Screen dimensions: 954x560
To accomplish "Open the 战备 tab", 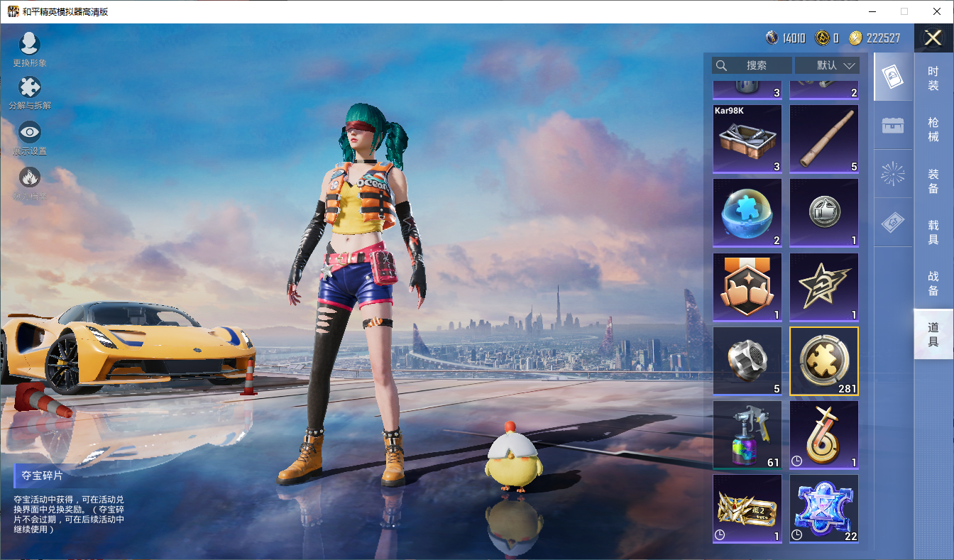I will coord(933,283).
